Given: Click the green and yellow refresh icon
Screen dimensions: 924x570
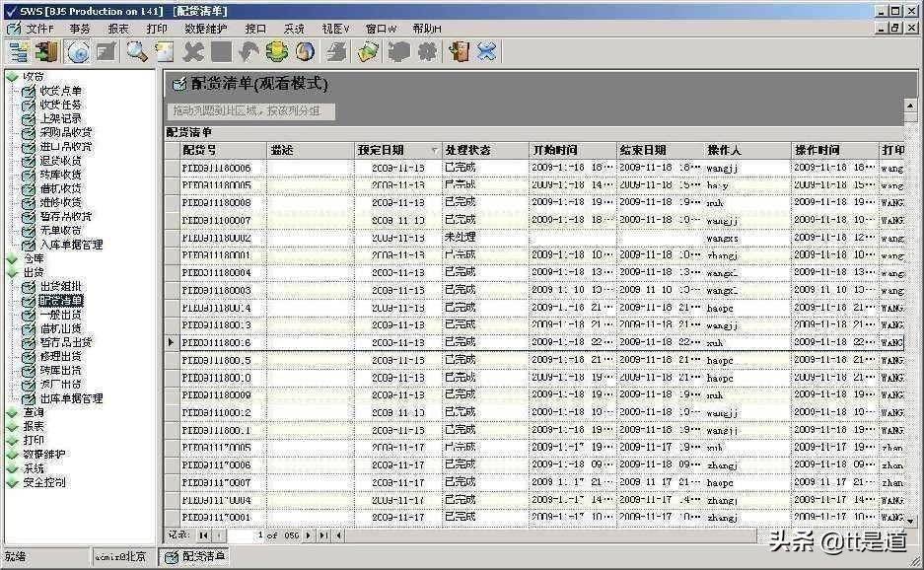Looking at the screenshot, I should (277, 52).
